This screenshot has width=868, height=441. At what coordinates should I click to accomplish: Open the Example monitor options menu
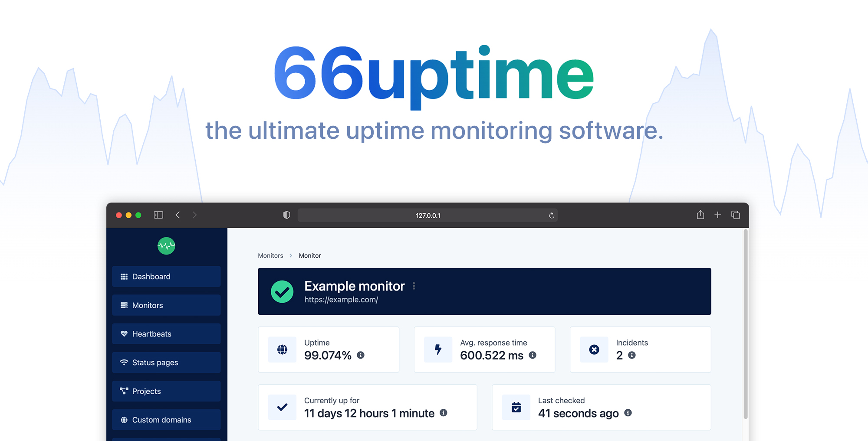tap(414, 286)
